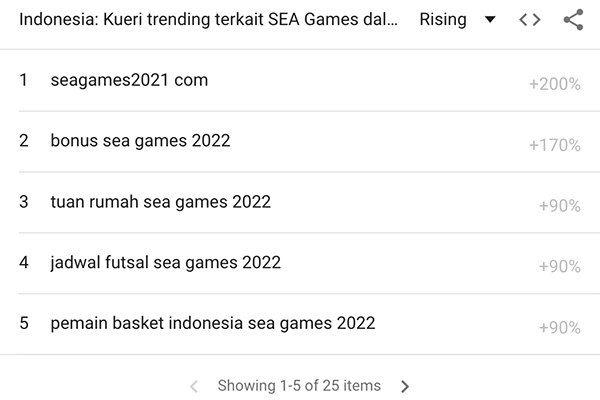Click +90% value for jadwal futsal row
The image size is (600, 400).
(560, 267)
